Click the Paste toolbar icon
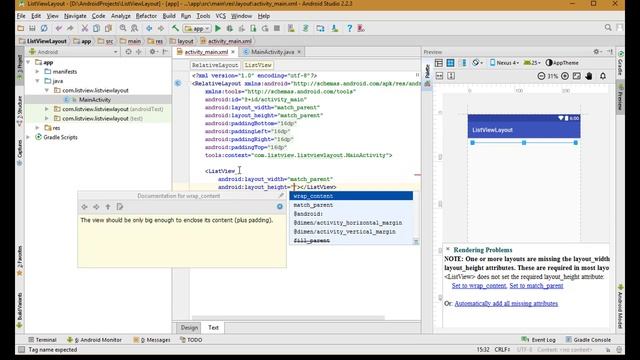This screenshot has width=640, height=360. click(108, 28)
